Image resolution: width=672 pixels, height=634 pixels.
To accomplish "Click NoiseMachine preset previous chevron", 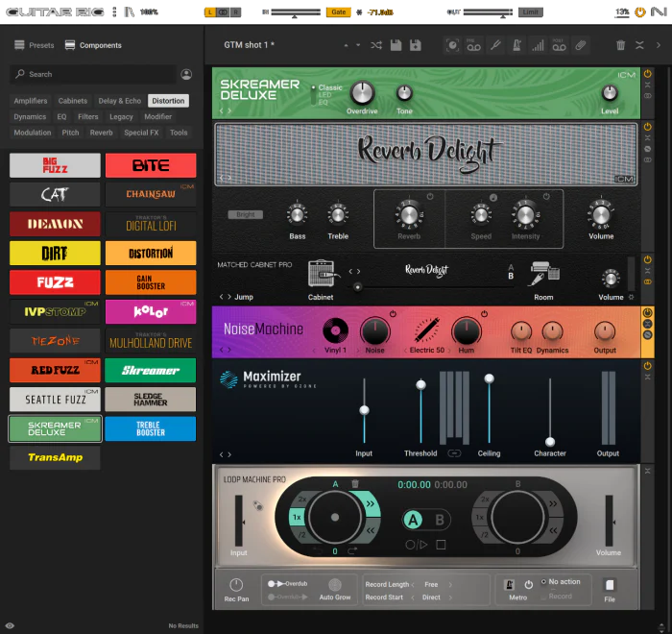I will click(222, 350).
